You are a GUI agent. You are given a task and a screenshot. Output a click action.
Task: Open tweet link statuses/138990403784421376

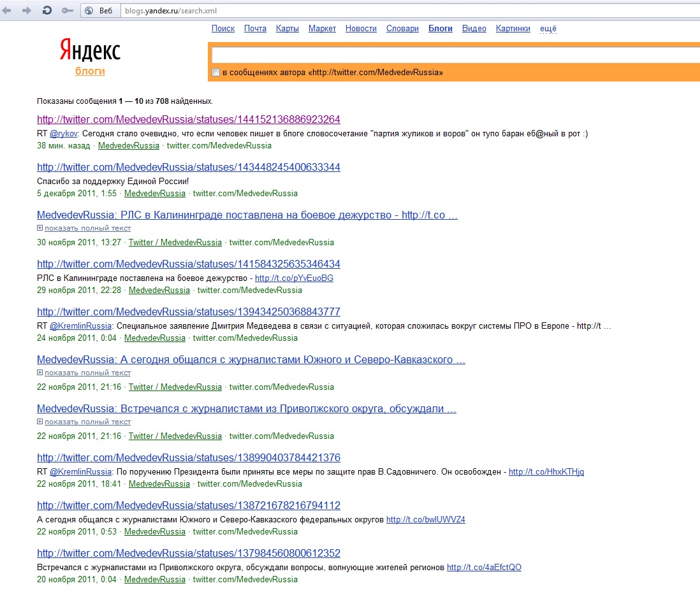pyautogui.click(x=189, y=457)
